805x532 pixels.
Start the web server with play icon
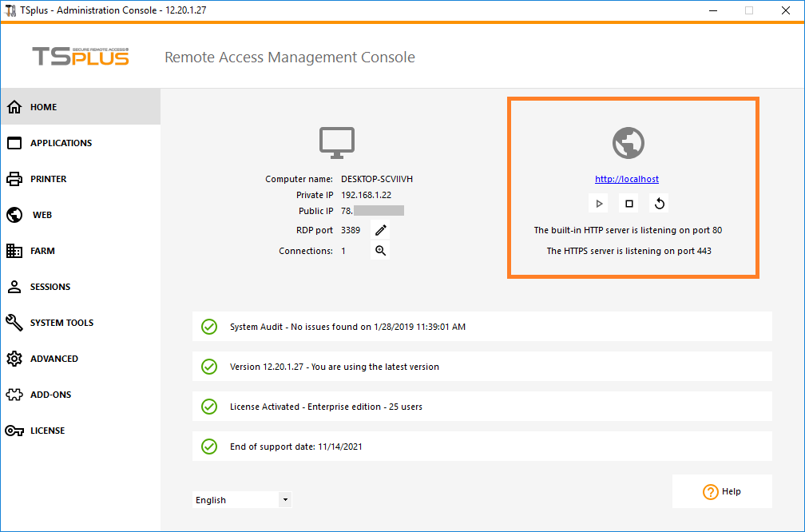(599, 204)
